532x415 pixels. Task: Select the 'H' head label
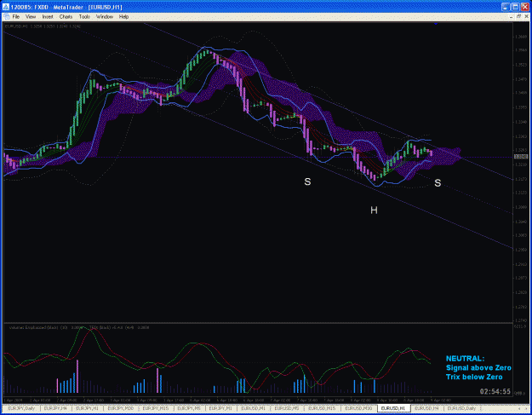coord(374,210)
